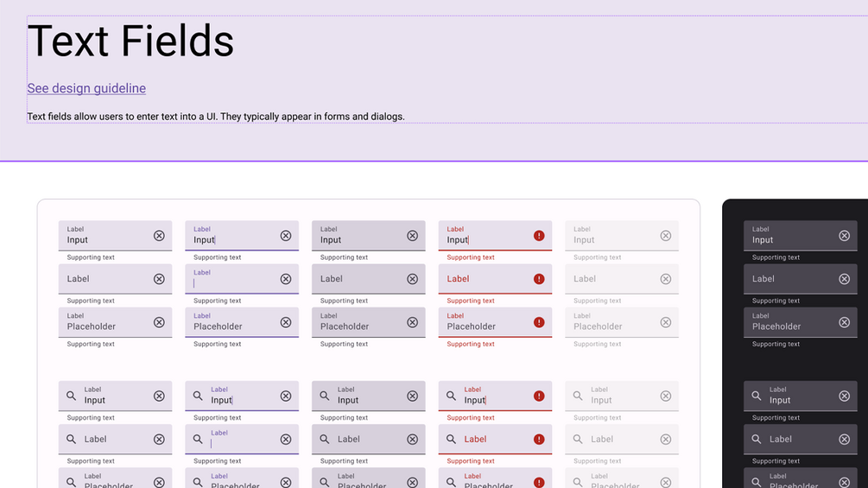Click the error icon in the red "Placeholder" field without search icon
Screen dimensions: 868x488
(539, 322)
